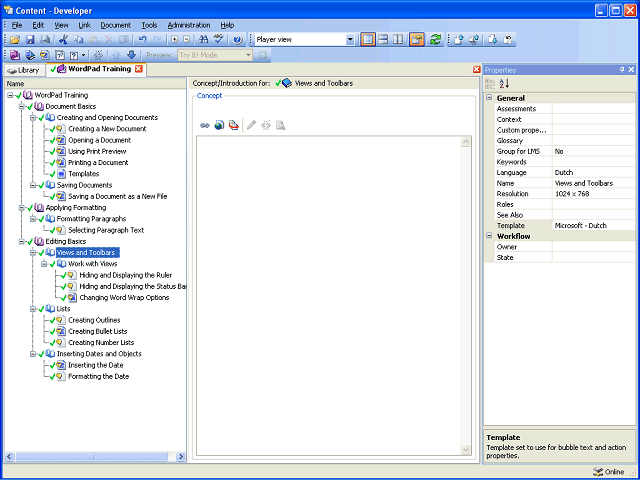Collapse the Work with Views node
Viewport: 640px width, 480px height.
pos(44,264)
